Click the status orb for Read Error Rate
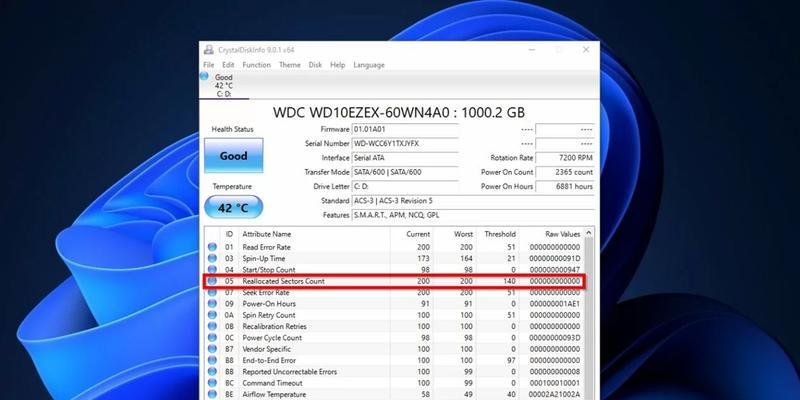Screen dimensions: 800x400 [212, 247]
